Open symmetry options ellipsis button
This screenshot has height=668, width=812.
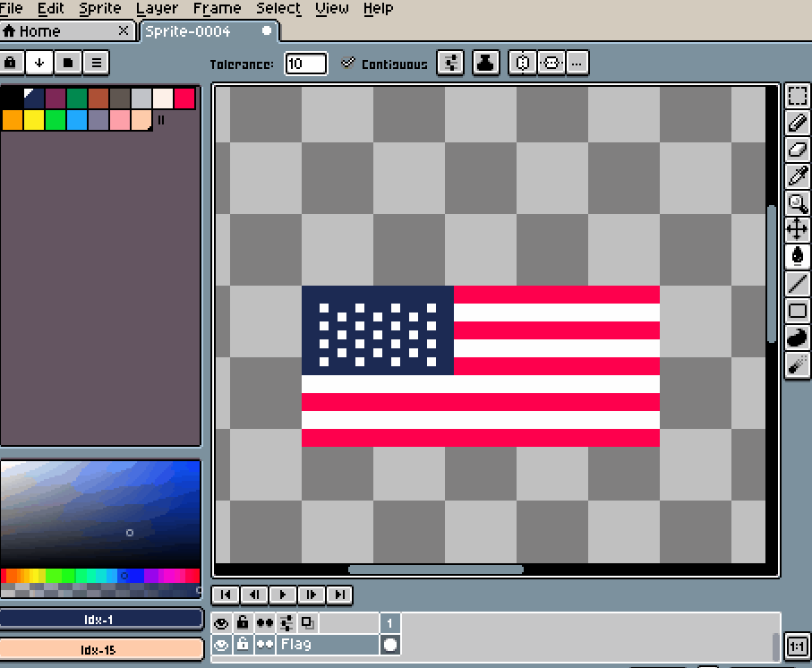[577, 64]
